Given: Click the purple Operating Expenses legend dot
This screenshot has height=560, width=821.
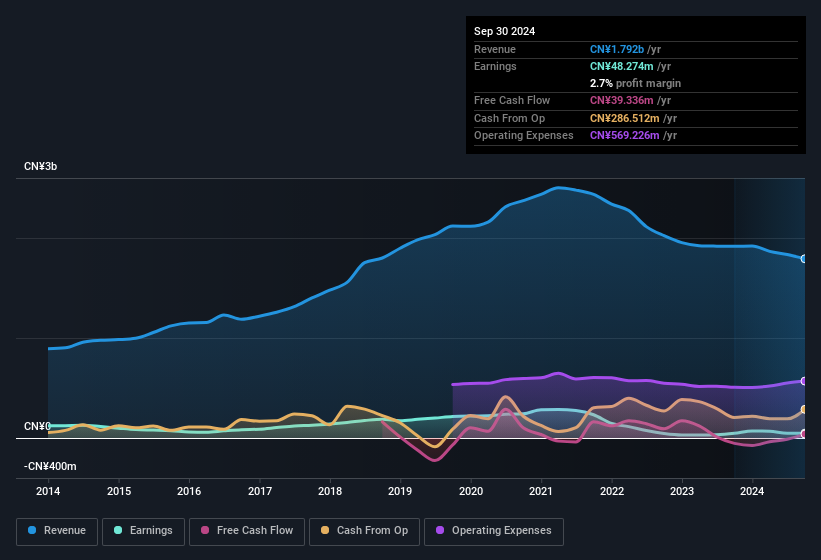Looking at the screenshot, I should (x=441, y=531).
